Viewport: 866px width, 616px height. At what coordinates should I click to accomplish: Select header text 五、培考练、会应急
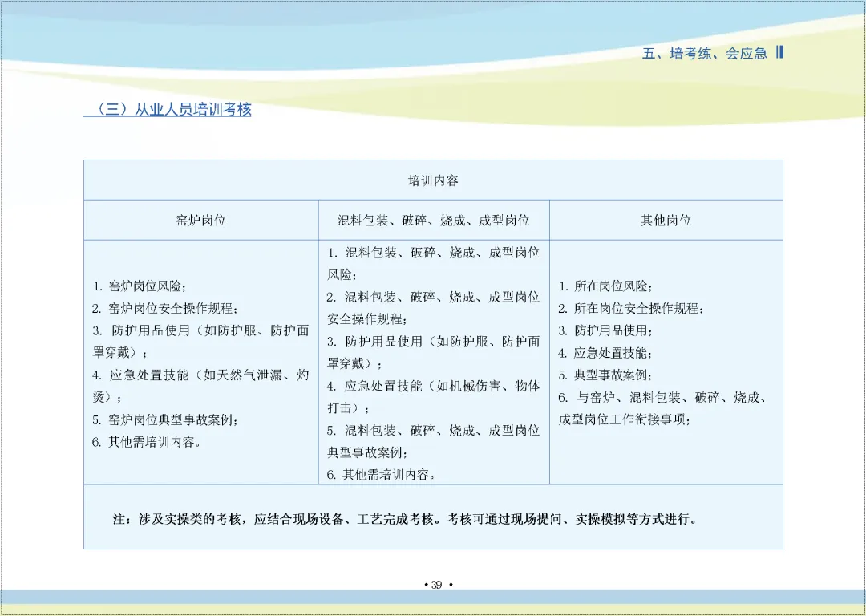[x=705, y=53]
